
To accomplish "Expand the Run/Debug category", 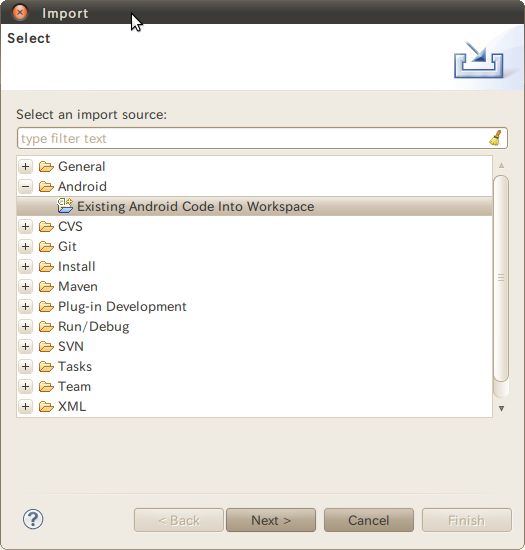I will pos(25,326).
